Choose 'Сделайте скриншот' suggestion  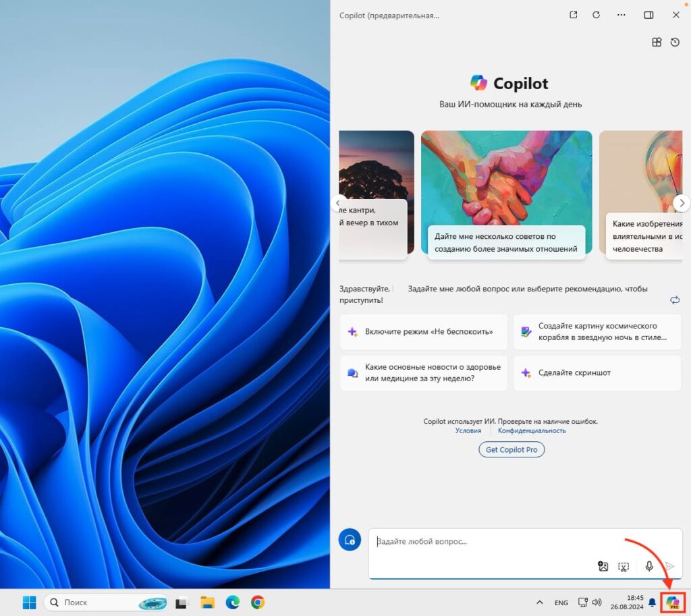click(x=598, y=373)
